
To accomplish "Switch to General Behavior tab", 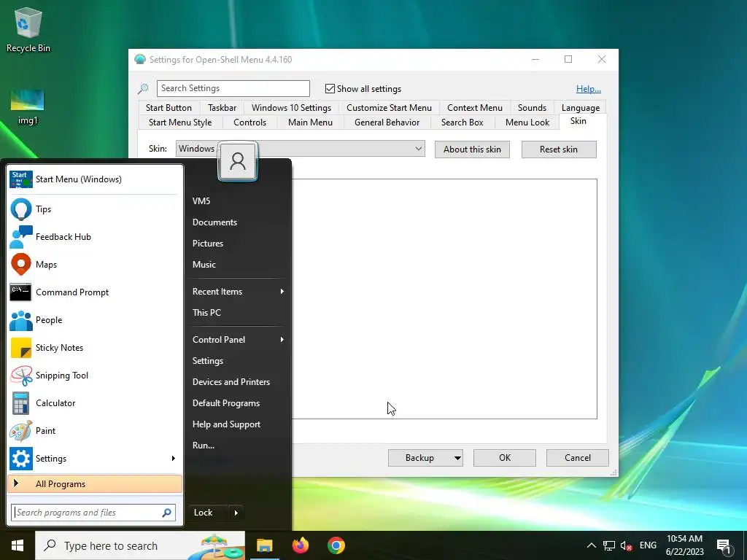I will [387, 122].
